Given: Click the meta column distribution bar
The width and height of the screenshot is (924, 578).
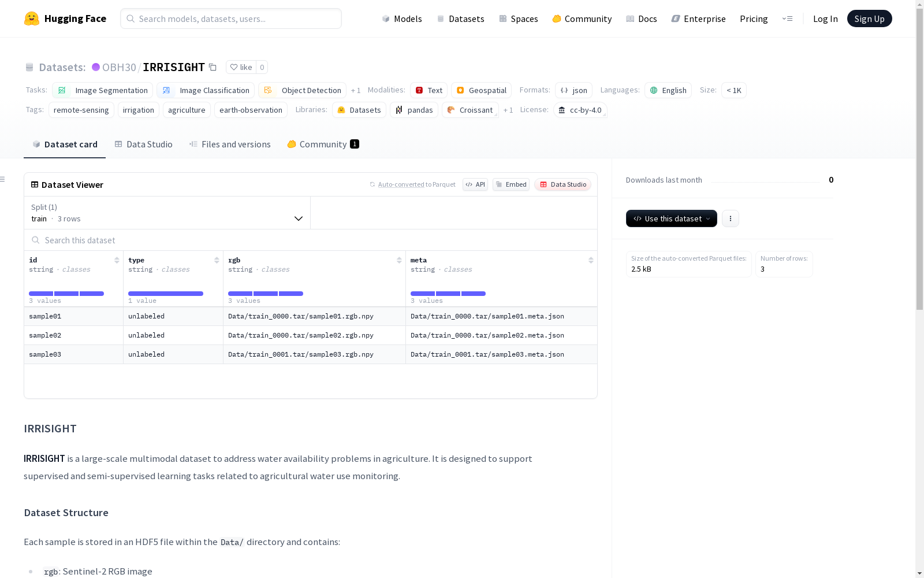Looking at the screenshot, I should point(448,294).
